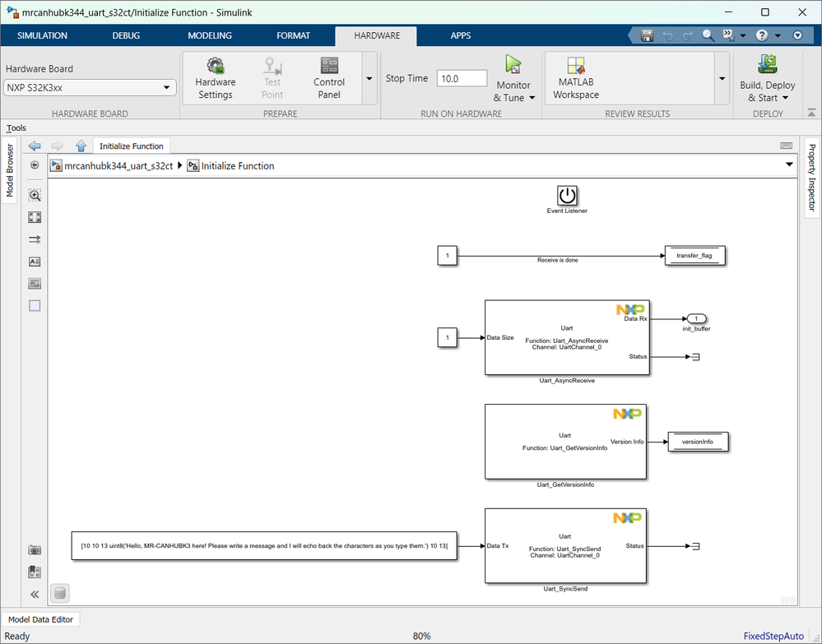
Task: Open the Property Inspector side panel
Action: (x=811, y=177)
